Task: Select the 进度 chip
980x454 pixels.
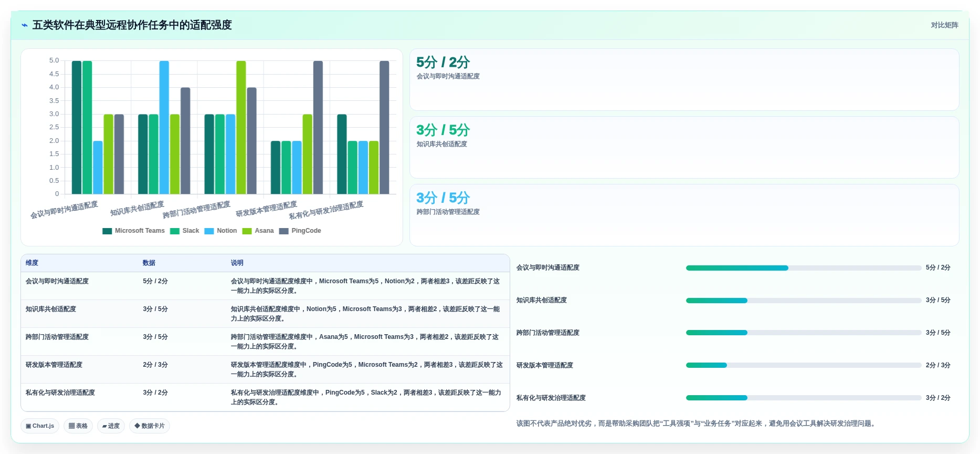Action: [x=111, y=426]
